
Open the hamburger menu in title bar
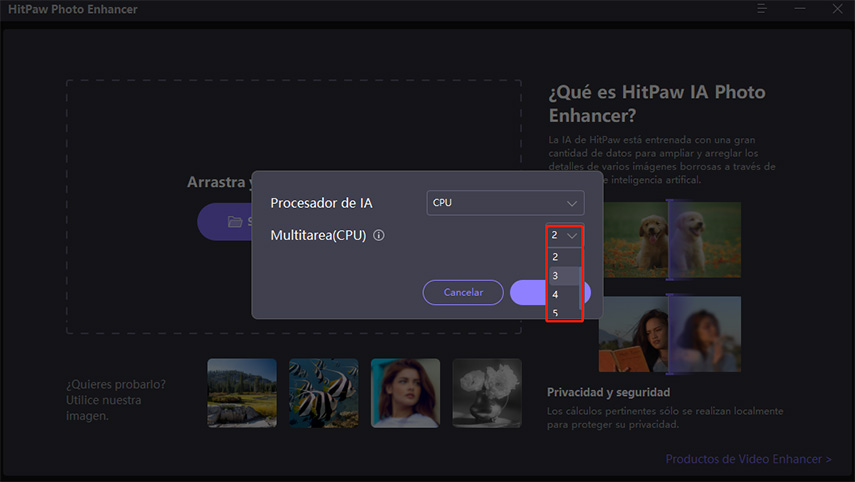pyautogui.click(x=762, y=9)
